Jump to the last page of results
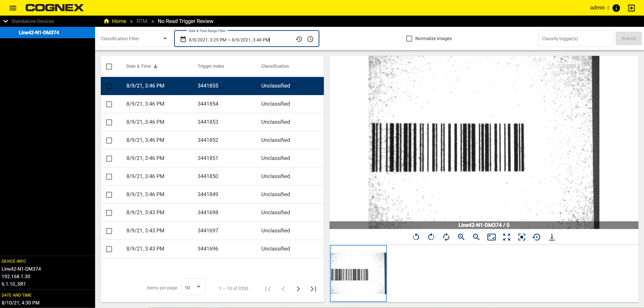 313,289
